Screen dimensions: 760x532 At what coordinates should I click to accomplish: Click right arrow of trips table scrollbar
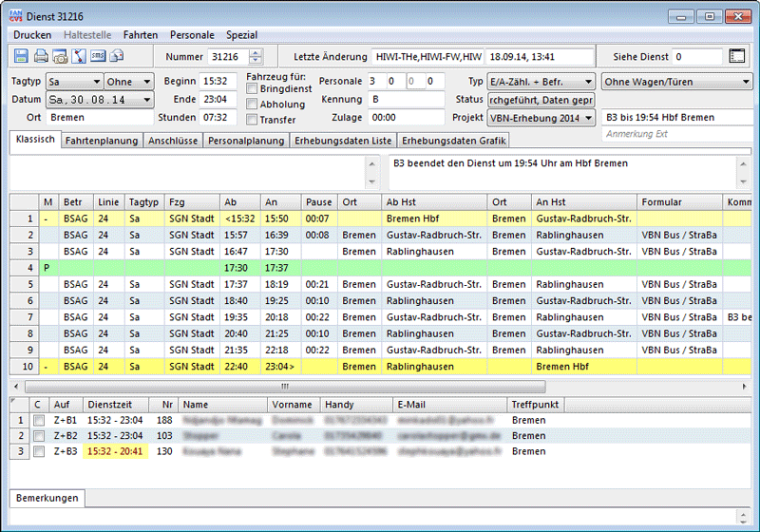[x=745, y=386]
